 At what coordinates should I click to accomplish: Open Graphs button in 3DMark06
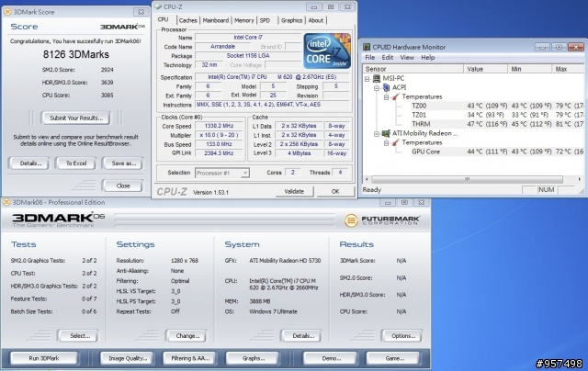254,358
